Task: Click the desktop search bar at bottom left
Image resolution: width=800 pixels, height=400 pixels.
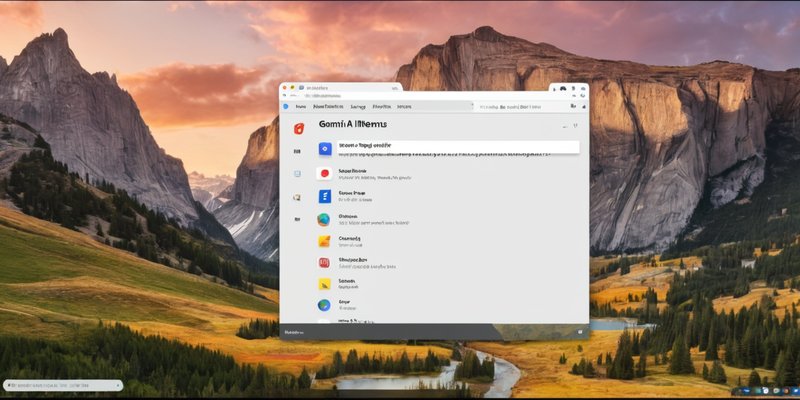Action: tap(63, 385)
